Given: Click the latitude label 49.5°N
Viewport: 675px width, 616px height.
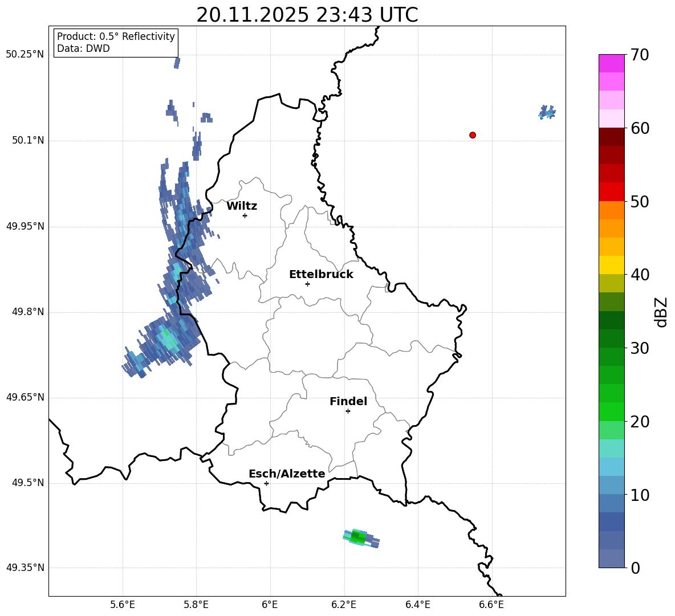Looking at the screenshot, I should [x=28, y=483].
